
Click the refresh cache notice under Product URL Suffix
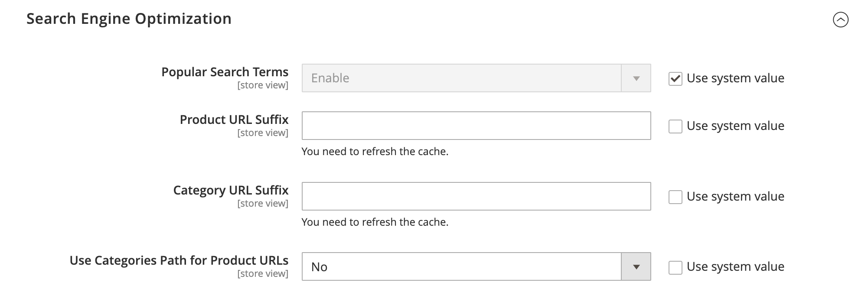(x=375, y=152)
